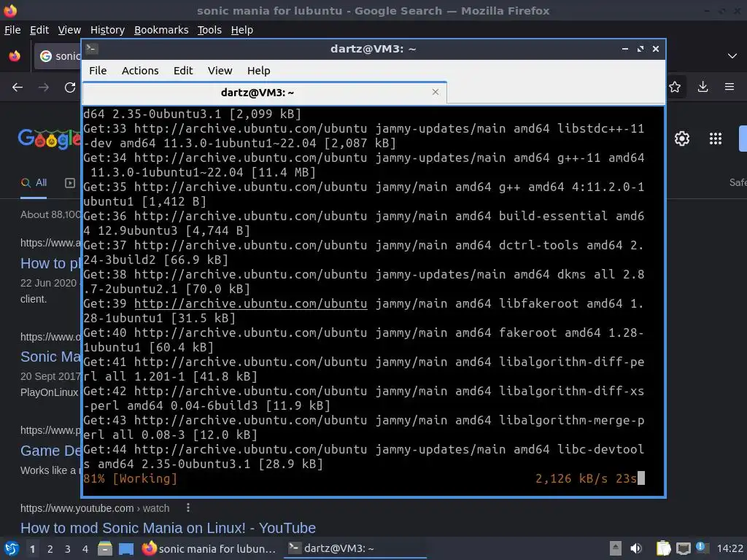Open the Firefox Tools menu

tap(209, 30)
